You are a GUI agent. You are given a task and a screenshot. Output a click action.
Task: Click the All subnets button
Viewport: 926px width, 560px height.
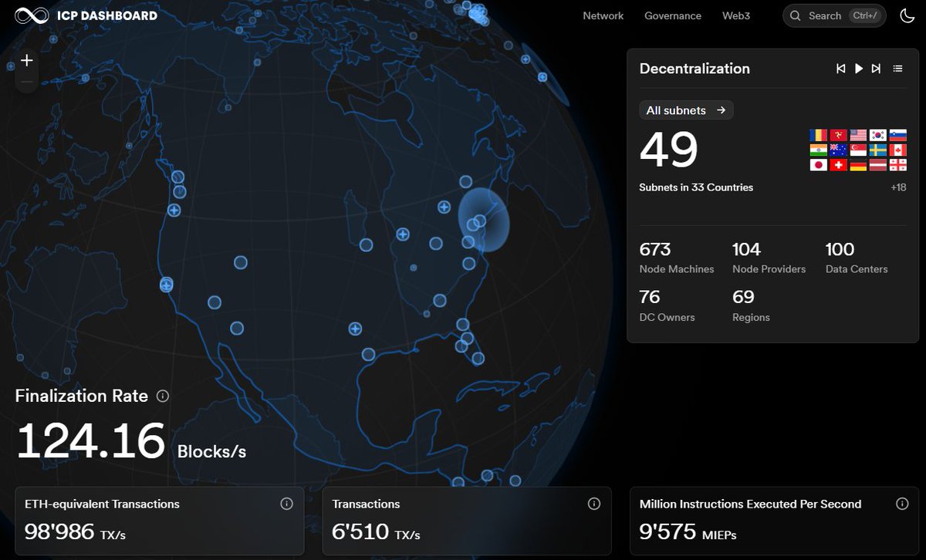(686, 110)
